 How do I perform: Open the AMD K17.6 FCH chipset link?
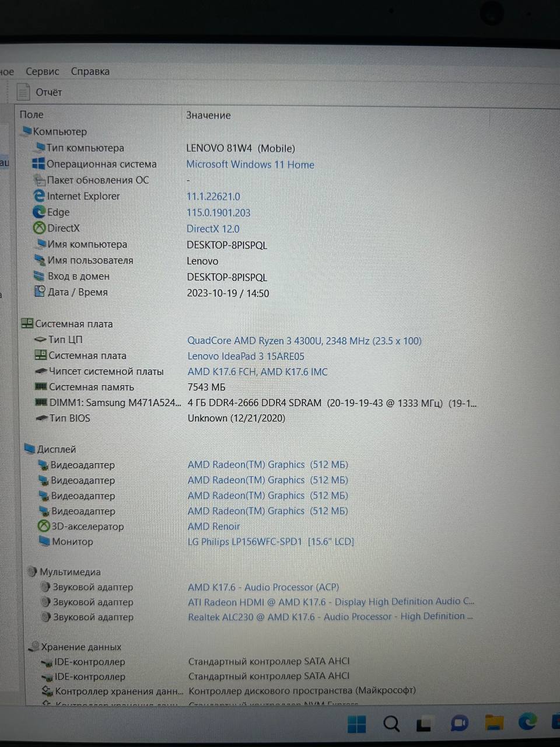[257, 372]
